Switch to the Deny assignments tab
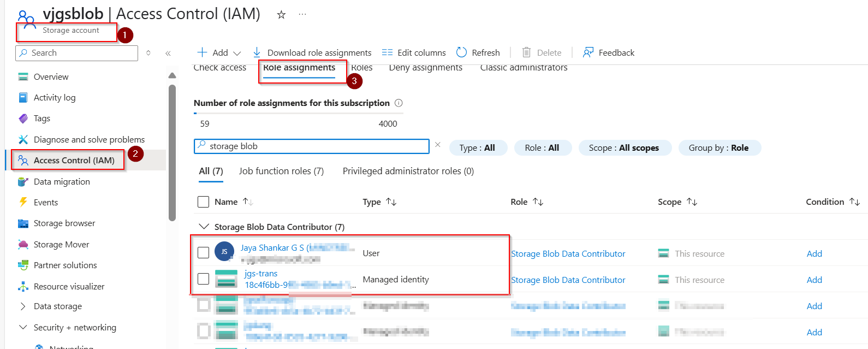Image resolution: width=868 pixels, height=349 pixels. tap(425, 68)
